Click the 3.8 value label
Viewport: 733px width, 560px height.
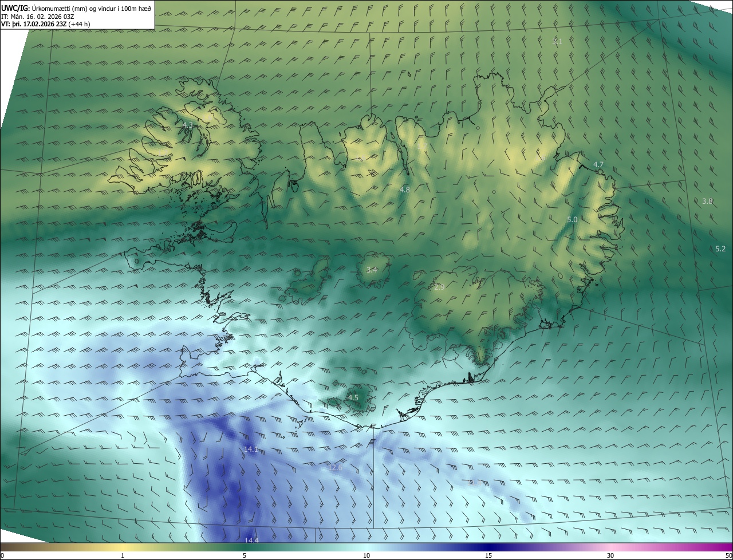coord(707,201)
